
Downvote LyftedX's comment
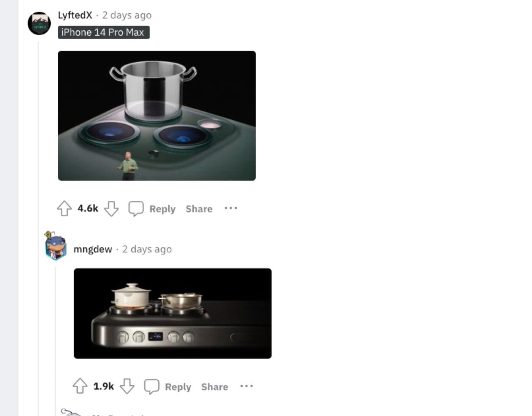click(111, 209)
